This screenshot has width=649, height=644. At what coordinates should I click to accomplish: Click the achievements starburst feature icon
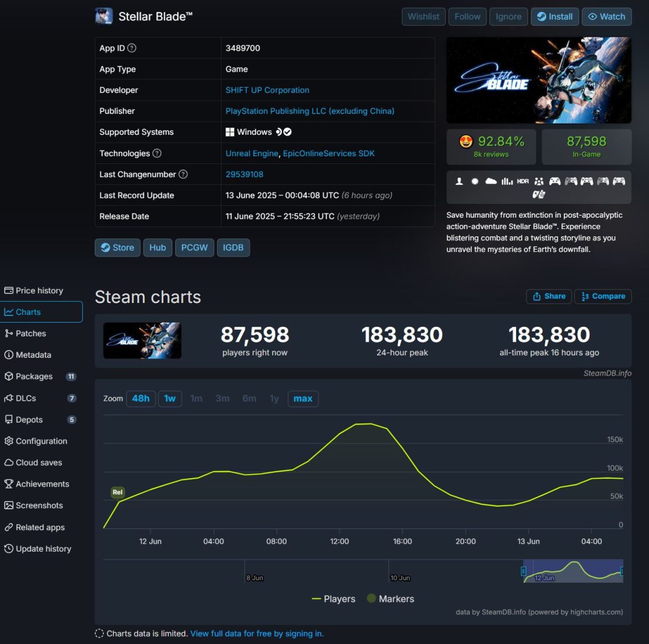[475, 181]
